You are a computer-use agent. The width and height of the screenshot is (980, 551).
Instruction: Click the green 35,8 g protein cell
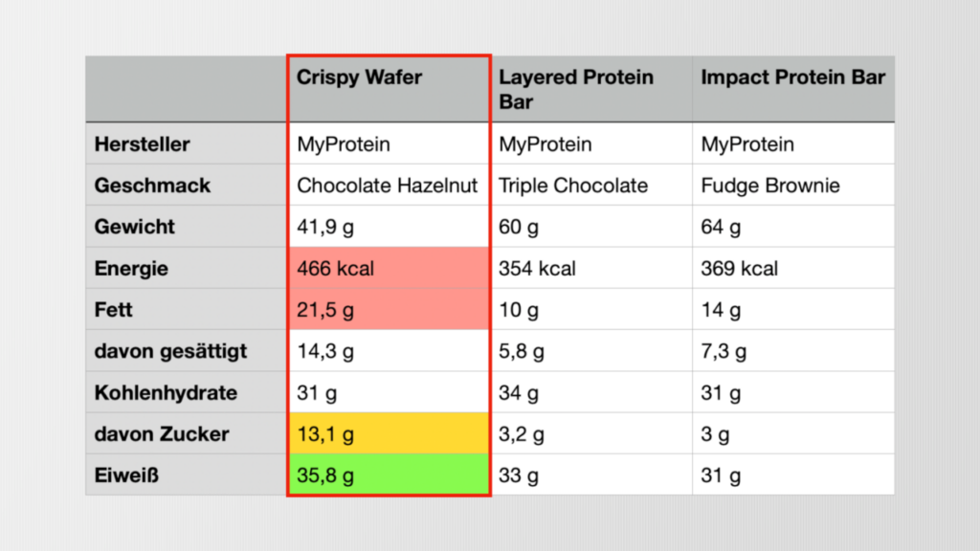389,474
